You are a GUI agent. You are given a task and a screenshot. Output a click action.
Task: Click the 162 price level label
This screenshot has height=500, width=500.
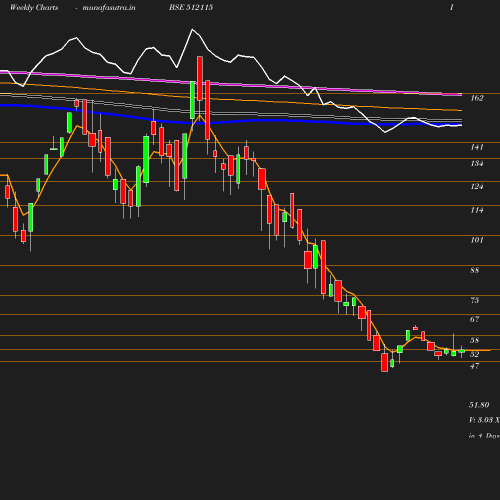[477, 98]
